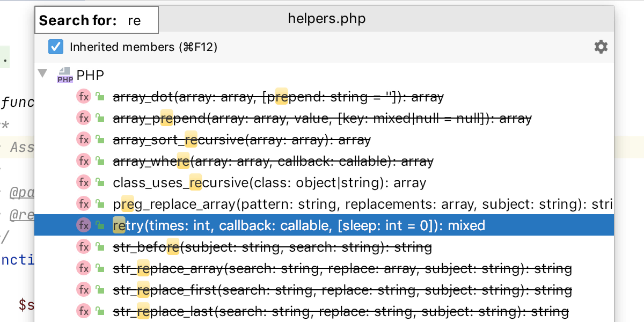This screenshot has width=644, height=322.
Task: Click the function icon beside str_replace_last
Action: [x=84, y=311]
